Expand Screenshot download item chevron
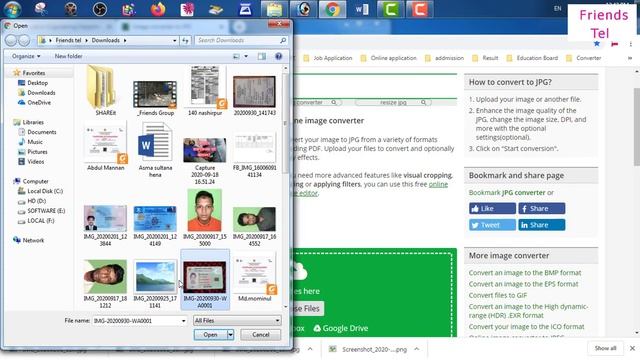This screenshot has width=640, height=360. (x=416, y=349)
